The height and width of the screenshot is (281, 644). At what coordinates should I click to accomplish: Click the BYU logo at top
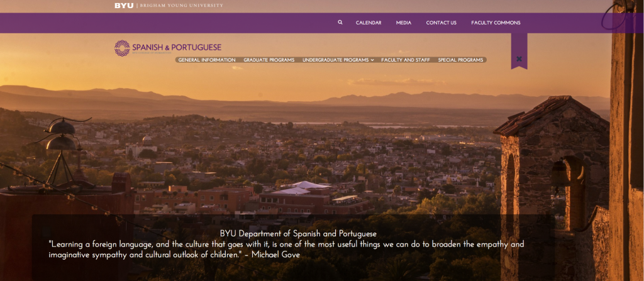pyautogui.click(x=124, y=5)
